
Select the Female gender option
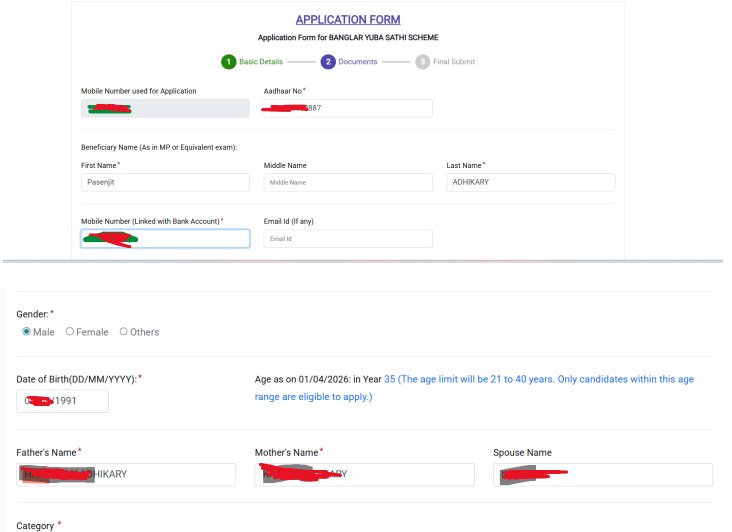coord(70,332)
